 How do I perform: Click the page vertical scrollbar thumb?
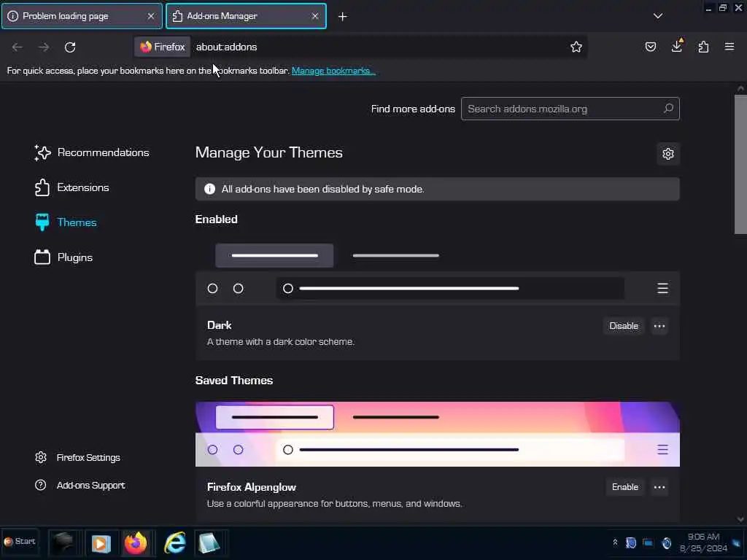tap(740, 164)
